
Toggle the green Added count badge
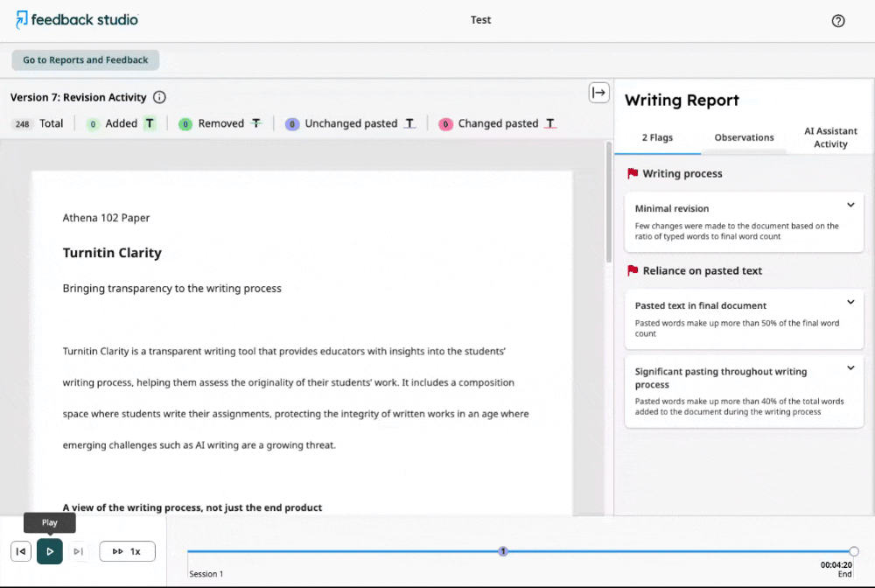click(x=94, y=124)
